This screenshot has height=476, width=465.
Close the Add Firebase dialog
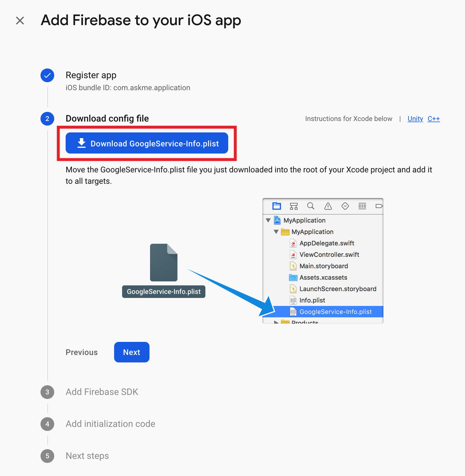[x=20, y=20]
